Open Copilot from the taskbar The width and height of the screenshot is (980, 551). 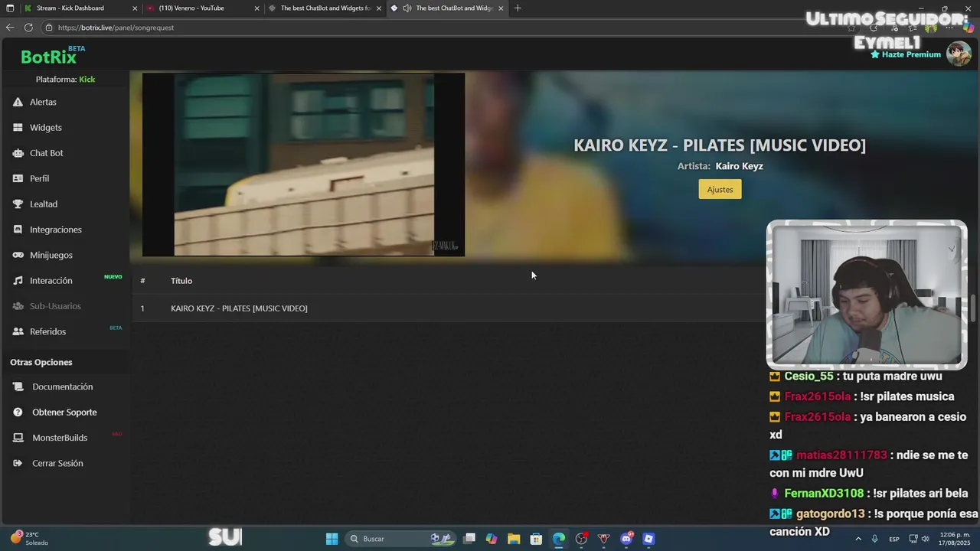click(492, 539)
